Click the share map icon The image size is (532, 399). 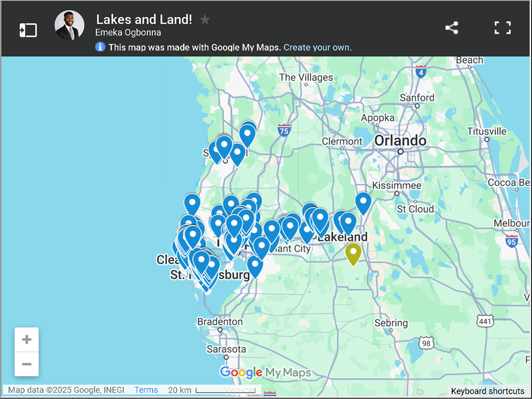pyautogui.click(x=451, y=28)
